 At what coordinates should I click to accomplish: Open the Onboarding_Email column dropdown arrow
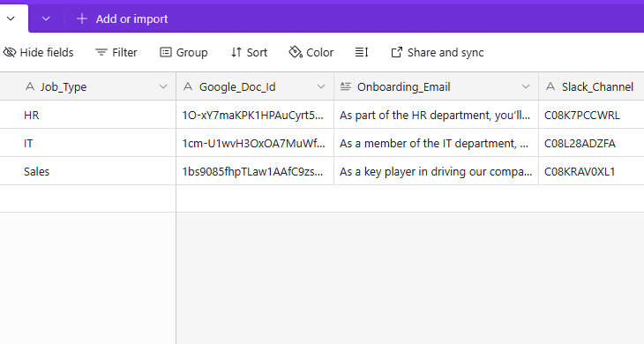point(526,86)
